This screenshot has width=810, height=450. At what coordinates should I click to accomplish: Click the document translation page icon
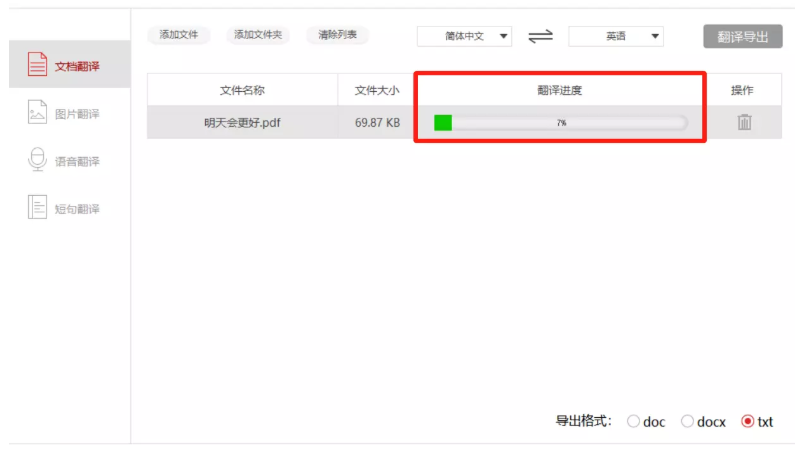click(37, 65)
